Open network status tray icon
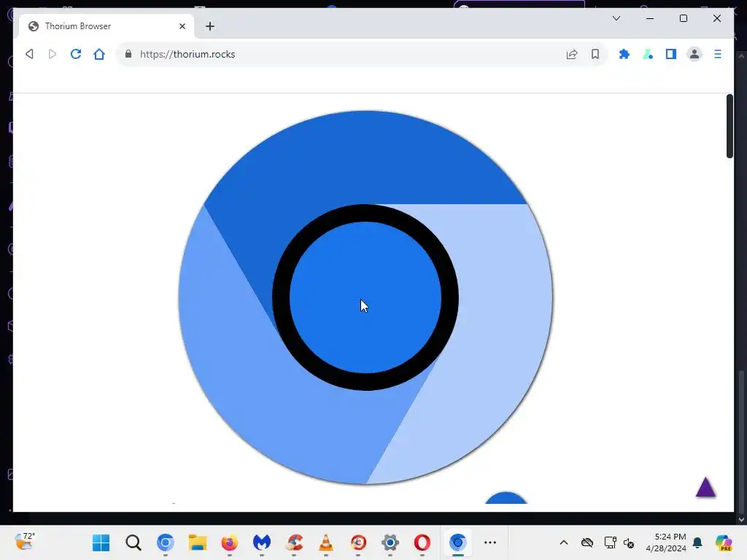This screenshot has height=560, width=747. pyautogui.click(x=610, y=542)
